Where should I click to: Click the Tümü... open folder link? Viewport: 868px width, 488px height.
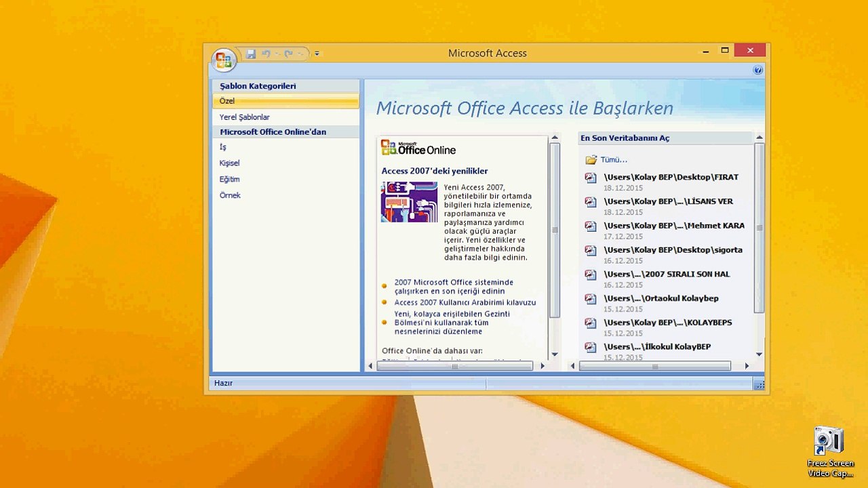614,160
